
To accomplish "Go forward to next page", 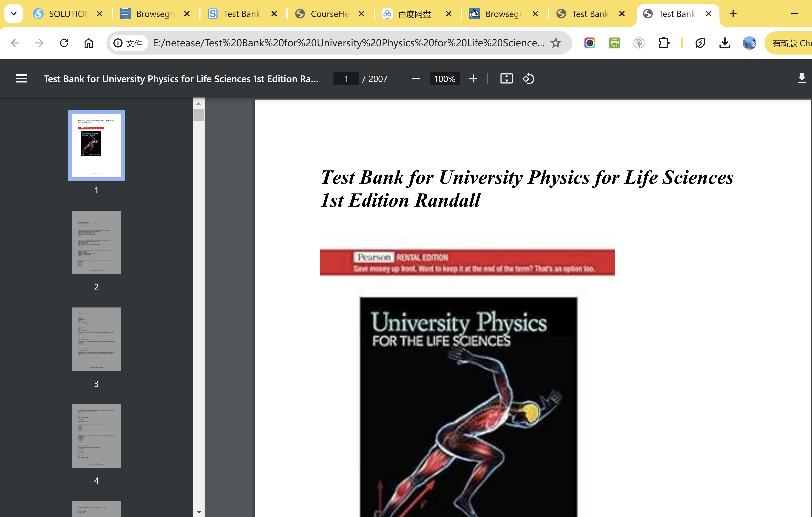I will point(40,43).
